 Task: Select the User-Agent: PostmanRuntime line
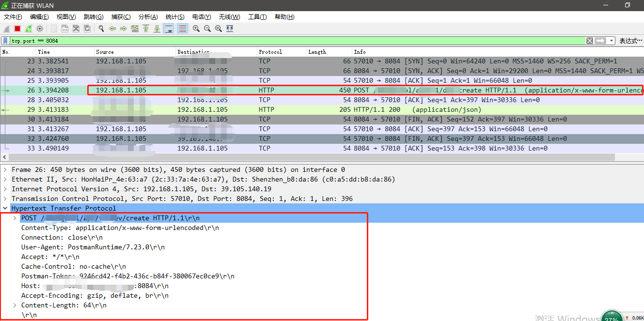(x=93, y=247)
